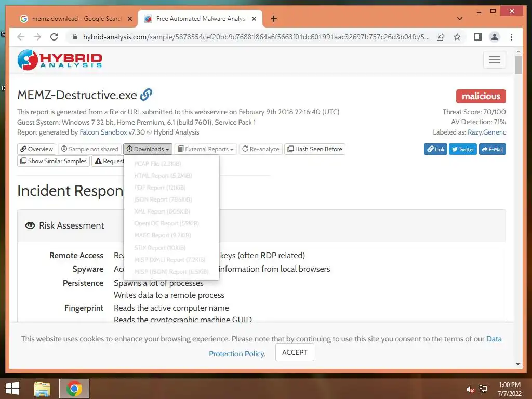Download OpenIOC Report (59KiB)

[171, 223]
